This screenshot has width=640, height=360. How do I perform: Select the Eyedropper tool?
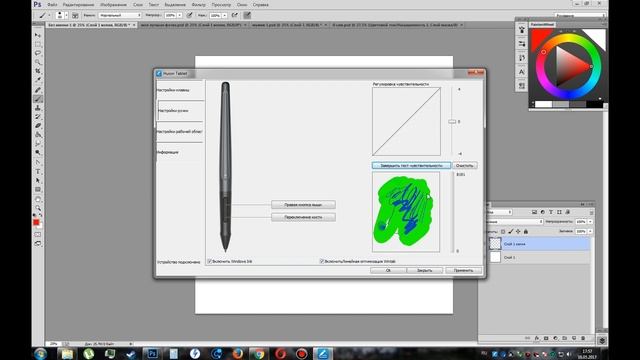(38, 80)
